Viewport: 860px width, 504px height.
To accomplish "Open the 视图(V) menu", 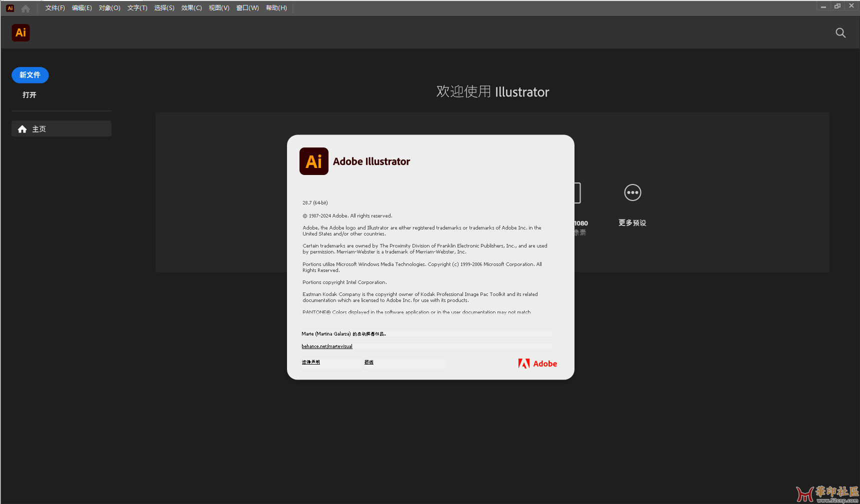I will click(x=219, y=8).
